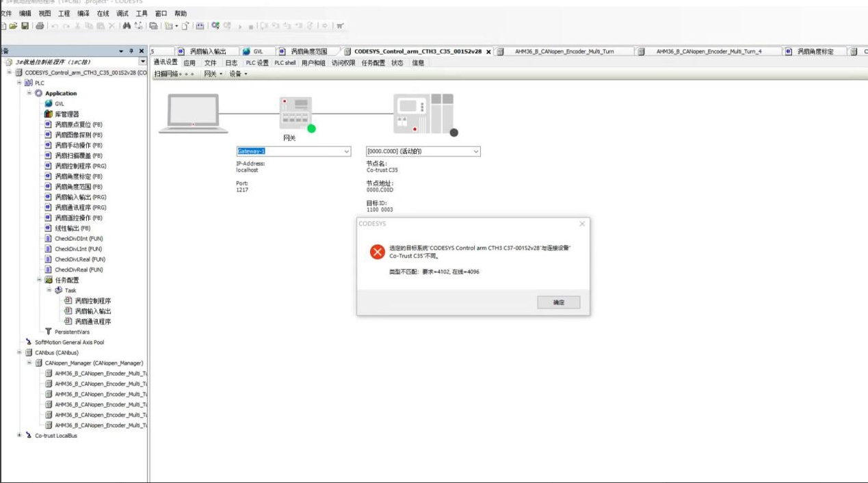The height and width of the screenshot is (483, 868).
Task: Select GVL globe icon in device tree
Action: [x=49, y=103]
